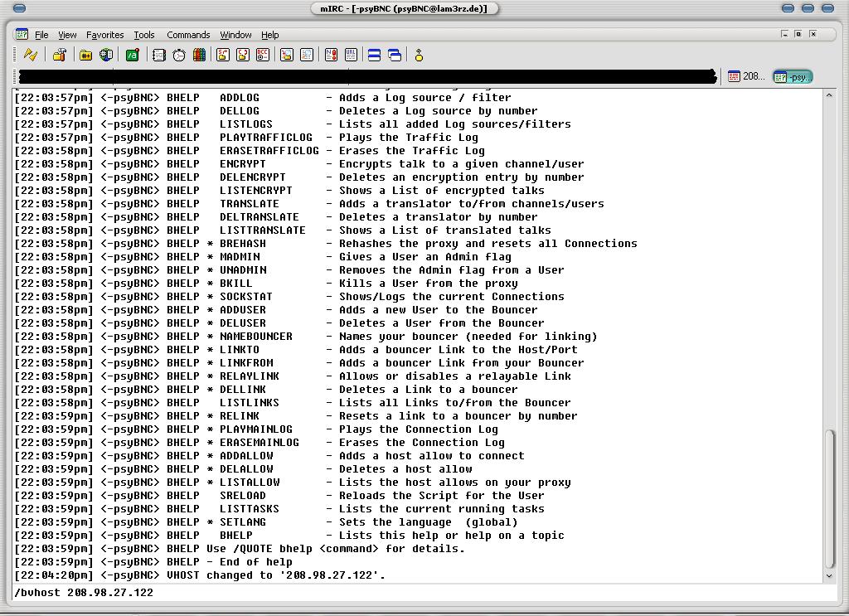Click the LISTLINKS help line
849x616 pixels.
point(293,403)
